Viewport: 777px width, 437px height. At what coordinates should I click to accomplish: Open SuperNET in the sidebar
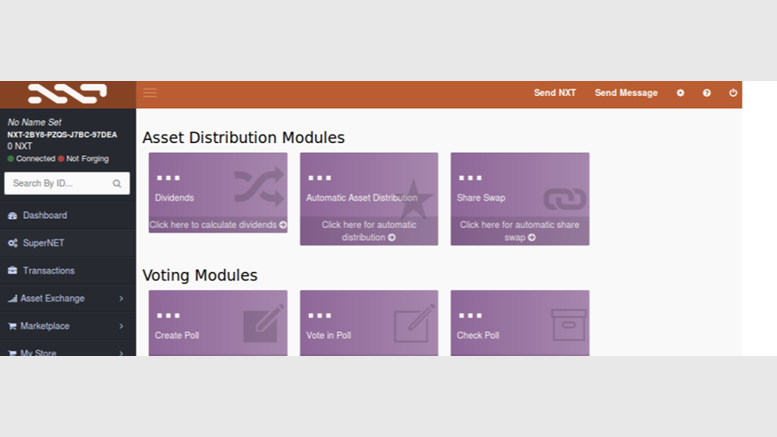(x=68, y=243)
